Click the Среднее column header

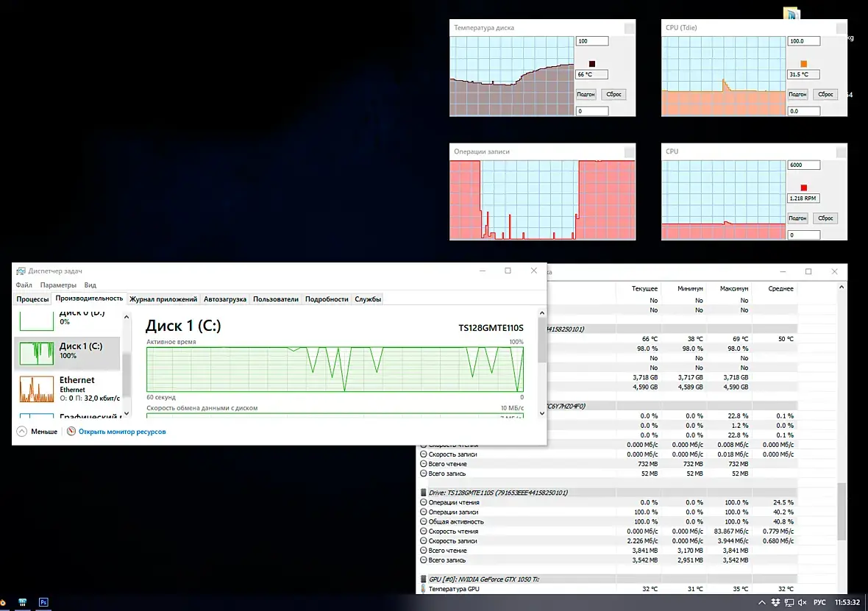coord(780,288)
